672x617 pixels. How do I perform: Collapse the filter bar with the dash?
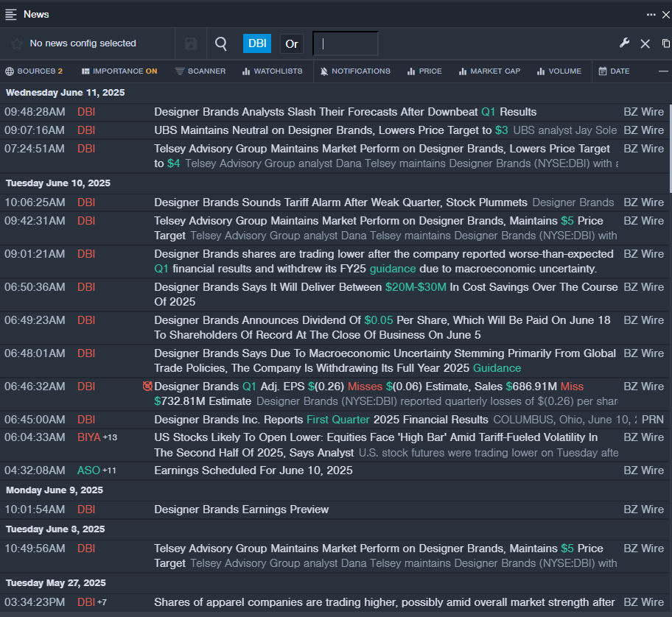click(663, 71)
